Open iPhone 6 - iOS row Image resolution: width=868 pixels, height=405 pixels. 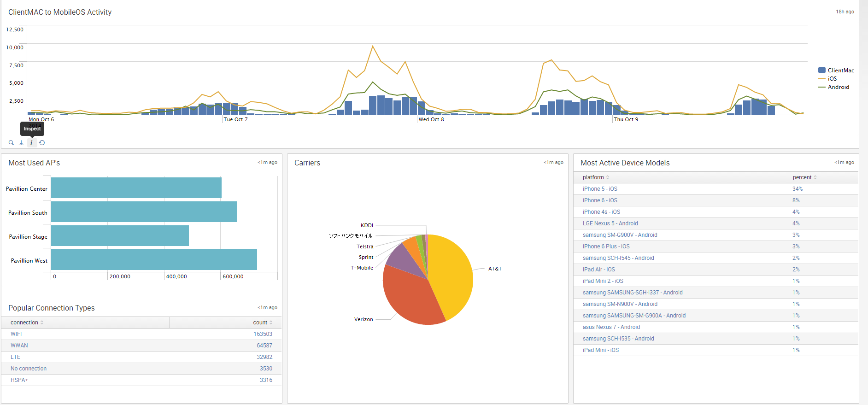pyautogui.click(x=716, y=200)
